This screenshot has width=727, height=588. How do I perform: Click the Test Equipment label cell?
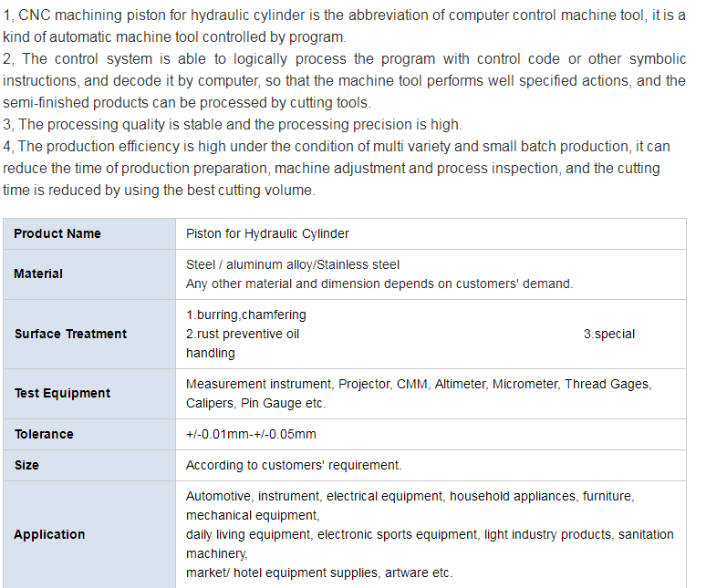tap(62, 394)
